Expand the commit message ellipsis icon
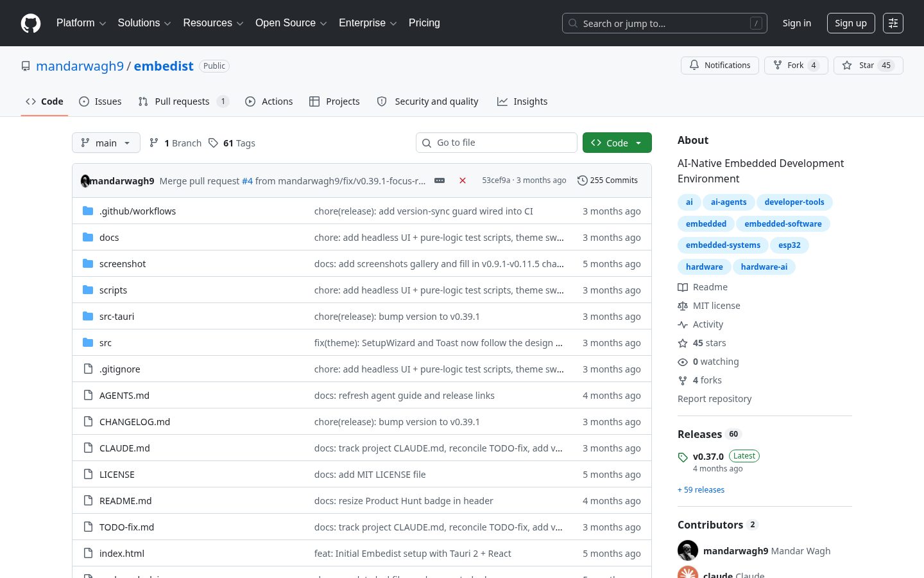 point(440,180)
